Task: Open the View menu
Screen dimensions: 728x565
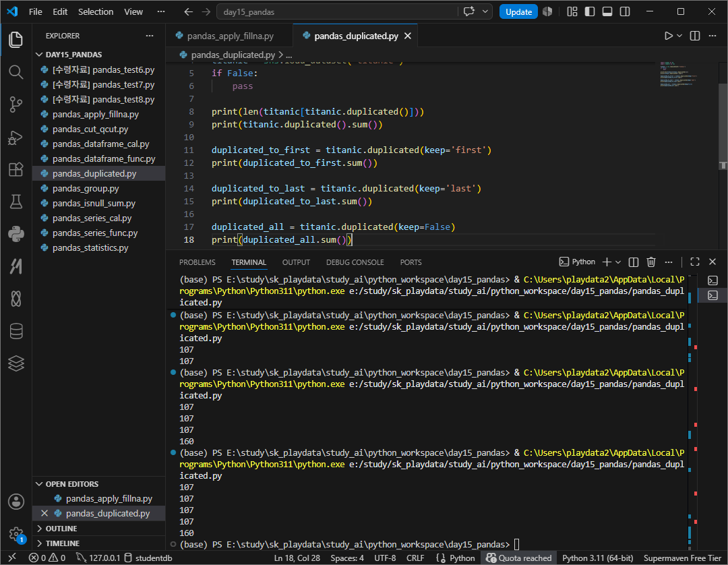Action: click(x=133, y=11)
